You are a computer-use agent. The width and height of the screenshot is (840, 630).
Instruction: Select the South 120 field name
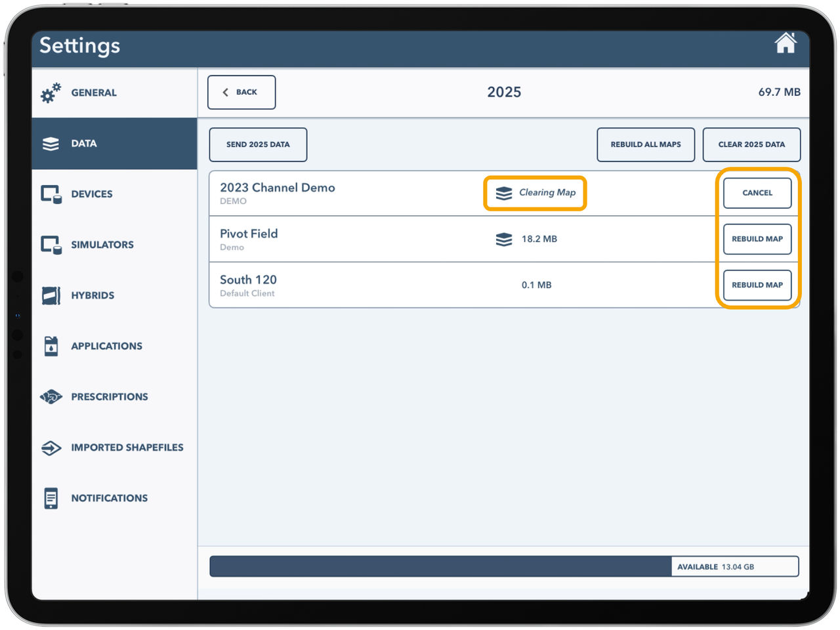248,280
